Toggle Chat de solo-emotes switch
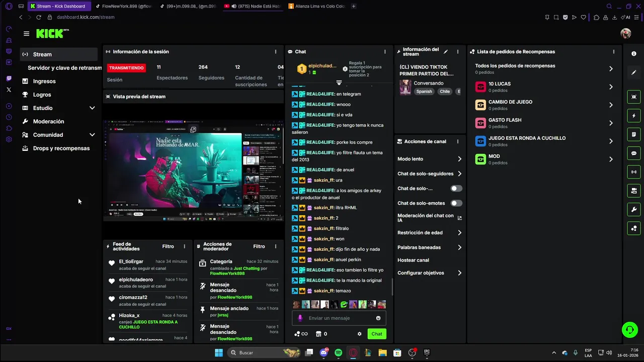Screen dimensions: 644x362 coord(456,203)
